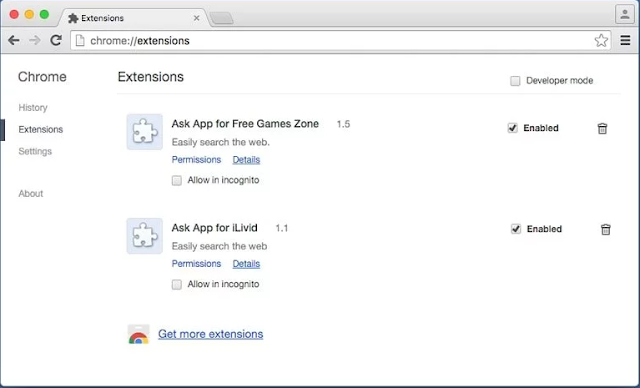The width and height of the screenshot is (640, 388).
Task: Select the Extensions browser tab
Action: click(133, 18)
